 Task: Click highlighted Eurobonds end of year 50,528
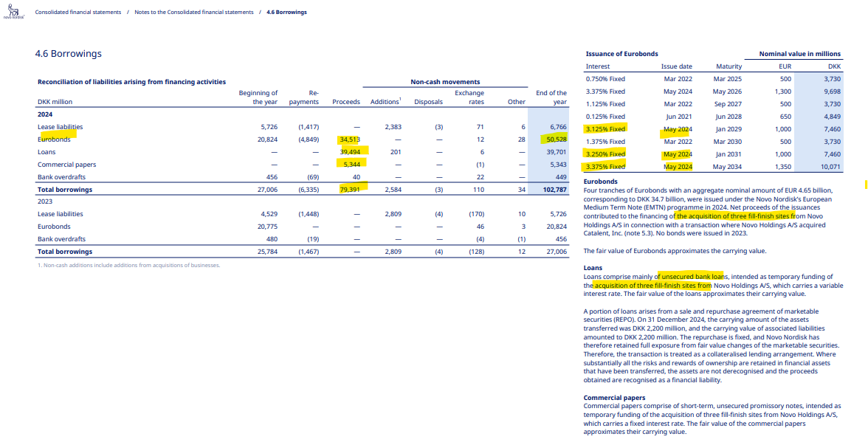(x=555, y=139)
